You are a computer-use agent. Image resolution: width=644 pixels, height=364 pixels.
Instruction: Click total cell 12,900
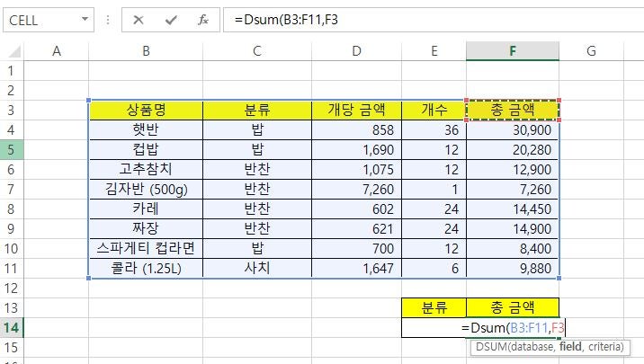tap(513, 170)
